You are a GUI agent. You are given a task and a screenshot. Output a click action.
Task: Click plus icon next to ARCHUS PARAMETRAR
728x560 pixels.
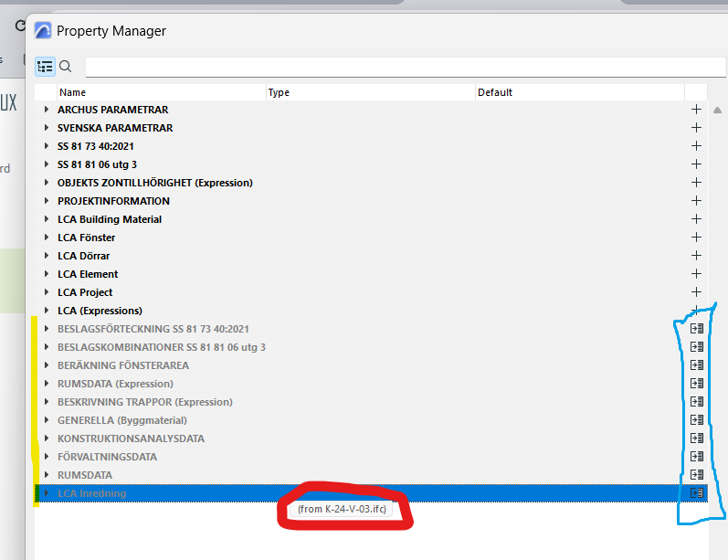pos(696,110)
